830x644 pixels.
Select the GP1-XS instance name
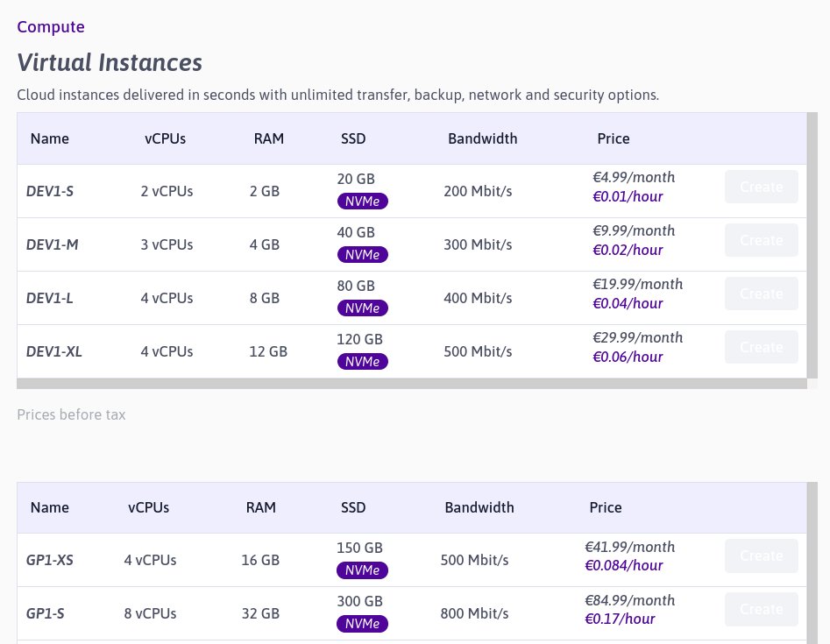tap(50, 560)
